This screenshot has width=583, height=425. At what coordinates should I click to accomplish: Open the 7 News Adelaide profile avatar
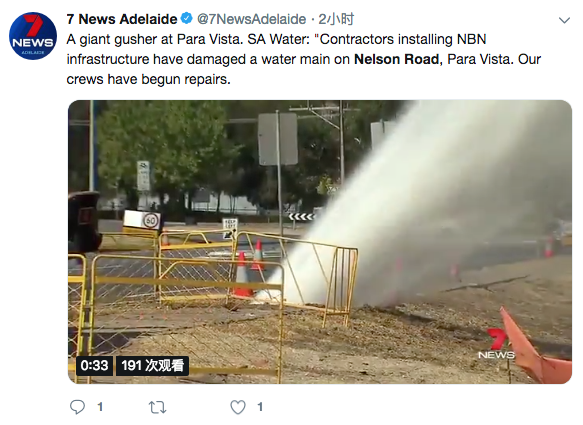click(33, 36)
